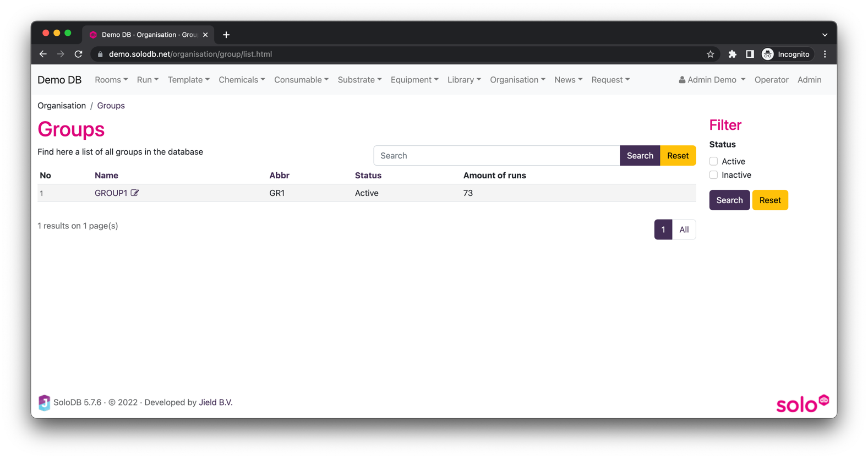
Task: Reload the page with the refresh icon
Action: (x=78, y=54)
